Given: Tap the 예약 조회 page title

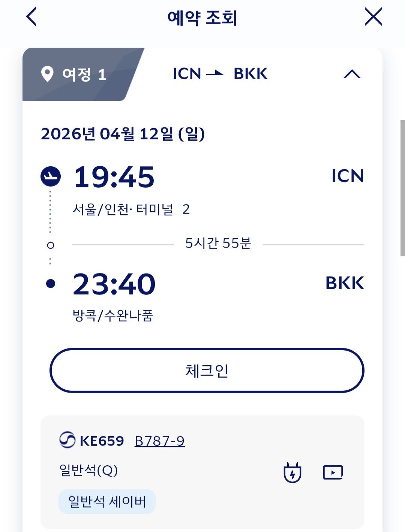Looking at the screenshot, I should tap(202, 18).
